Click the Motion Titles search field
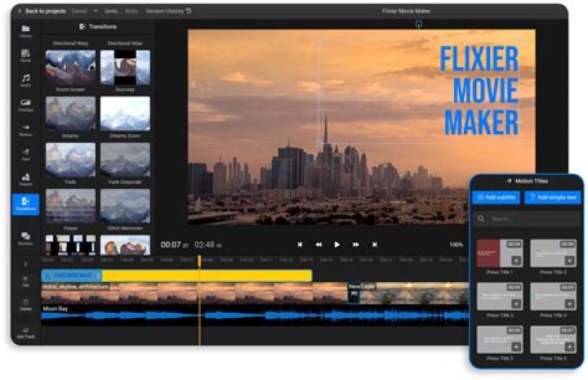 pos(527,219)
